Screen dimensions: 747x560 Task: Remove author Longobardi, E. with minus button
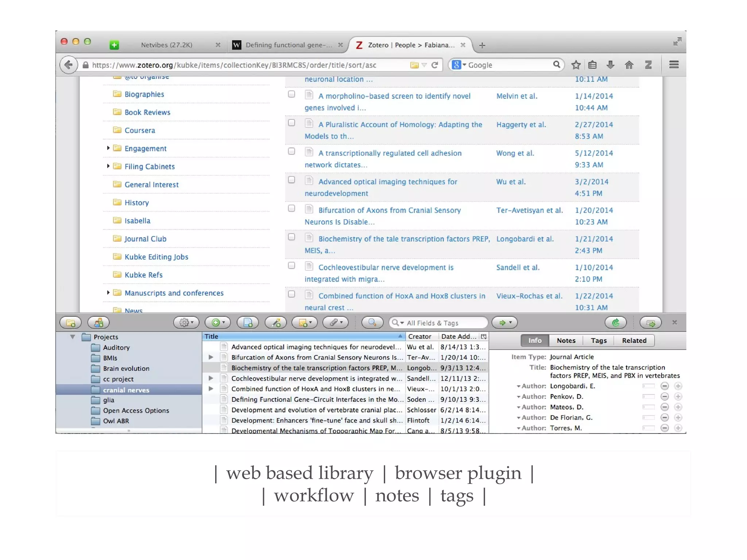665,386
